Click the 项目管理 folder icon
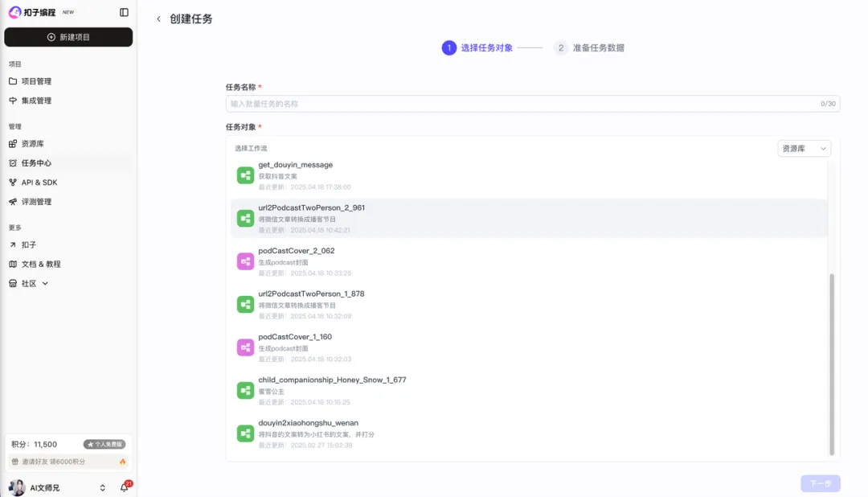Image resolution: width=868 pixels, height=497 pixels. [x=13, y=81]
